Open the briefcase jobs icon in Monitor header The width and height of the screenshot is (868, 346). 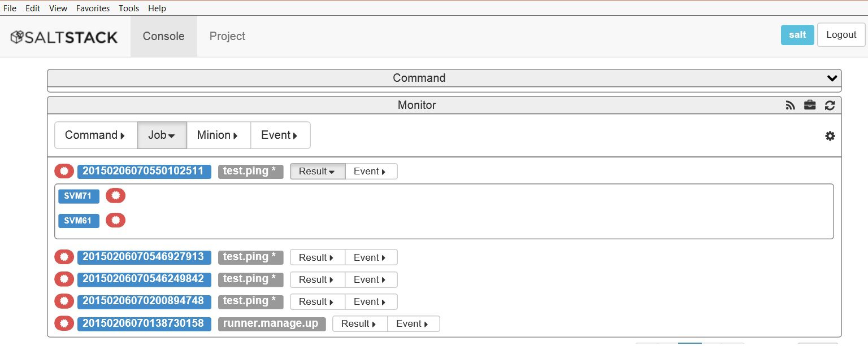click(809, 105)
